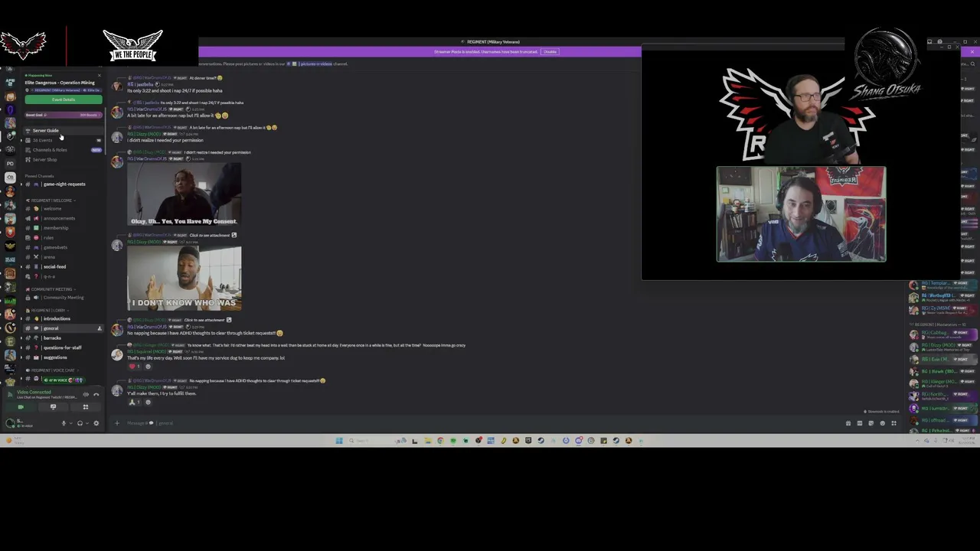Share your screen from the voice panel
The width and height of the screenshot is (980, 551).
pos(53,408)
